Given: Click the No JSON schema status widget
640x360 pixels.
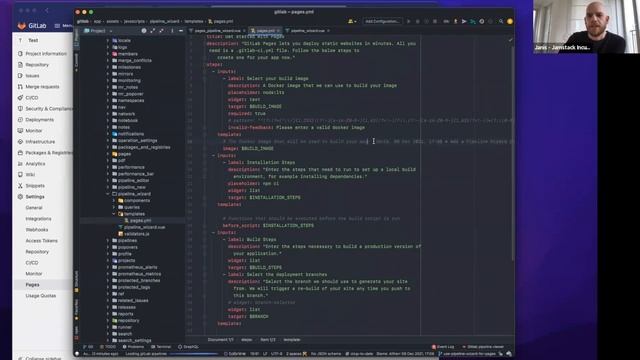Looking at the screenshot, I should coord(325,353).
